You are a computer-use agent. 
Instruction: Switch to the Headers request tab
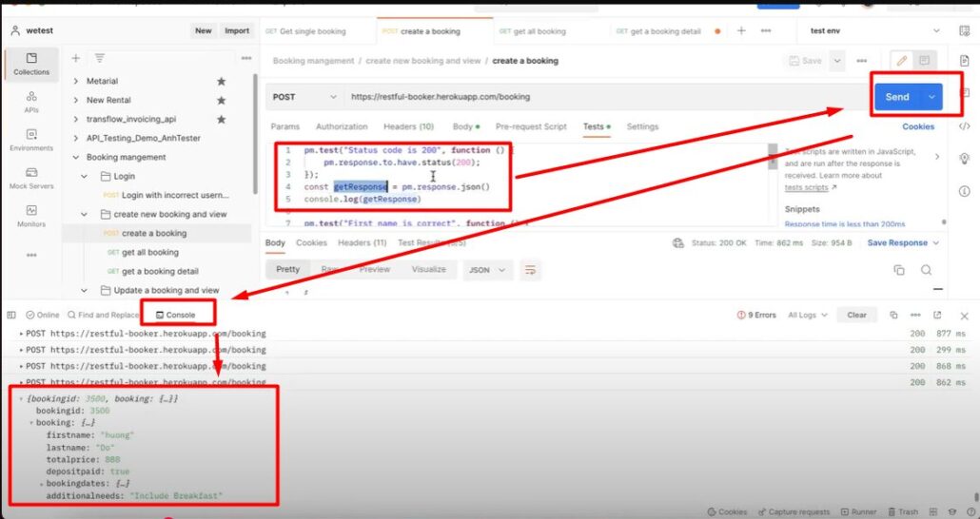pyautogui.click(x=408, y=126)
